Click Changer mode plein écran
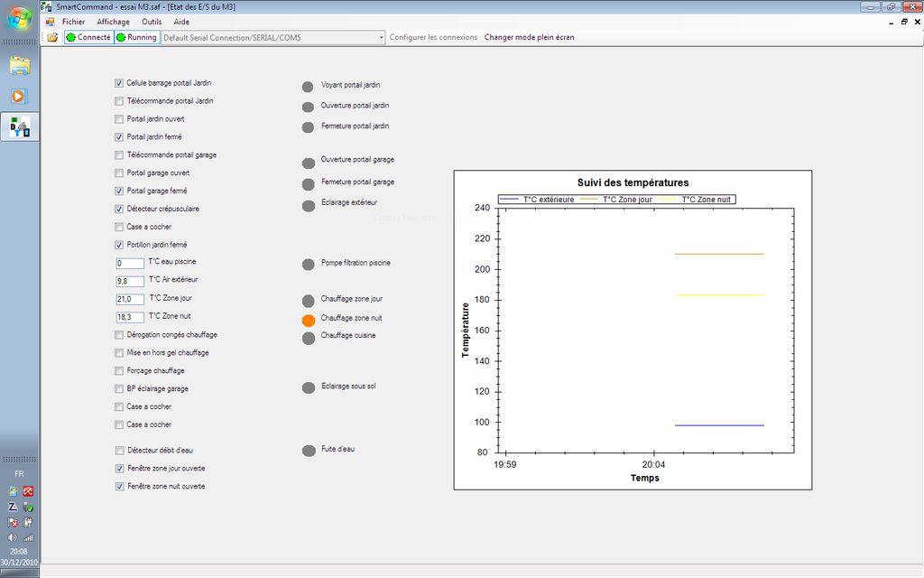The width and height of the screenshot is (924, 578). click(529, 37)
